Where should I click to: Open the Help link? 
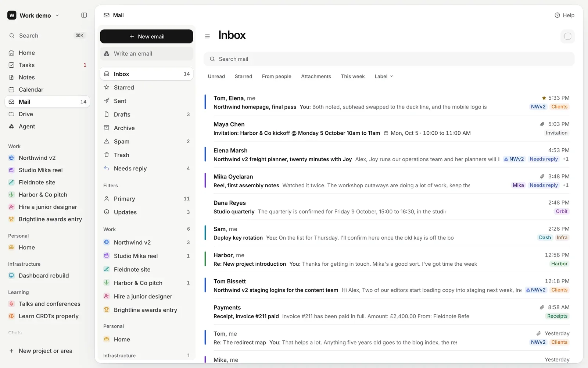point(564,15)
